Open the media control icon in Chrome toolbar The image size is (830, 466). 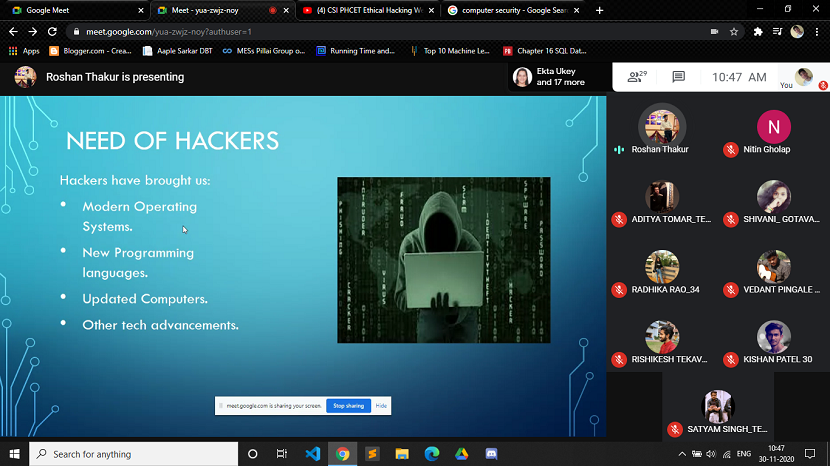pos(777,32)
